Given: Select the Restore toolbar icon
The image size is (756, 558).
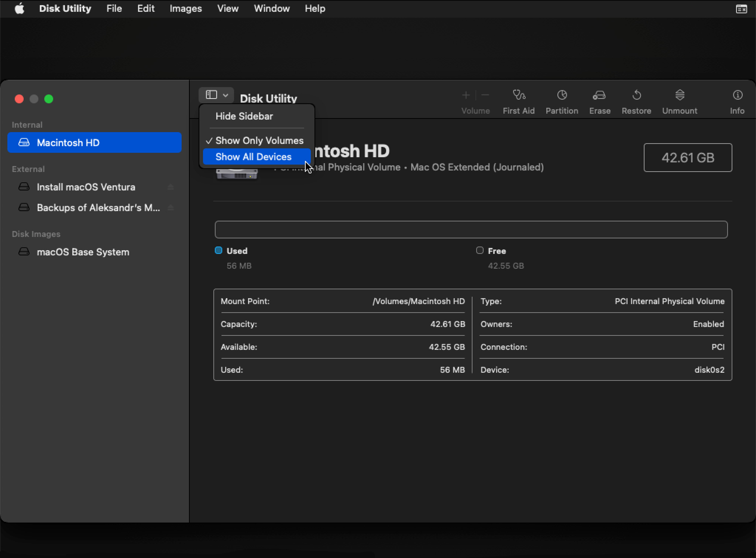Looking at the screenshot, I should 636,95.
